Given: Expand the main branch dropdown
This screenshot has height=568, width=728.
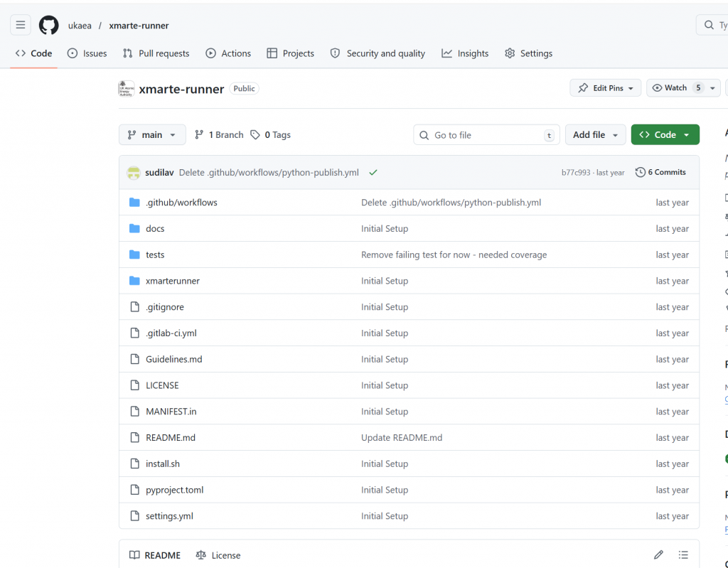Looking at the screenshot, I should [x=152, y=135].
